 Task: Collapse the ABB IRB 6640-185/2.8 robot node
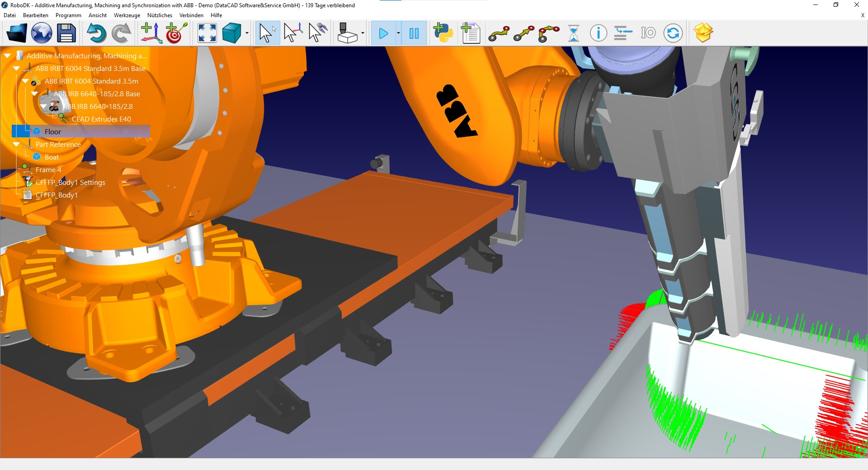tap(44, 107)
